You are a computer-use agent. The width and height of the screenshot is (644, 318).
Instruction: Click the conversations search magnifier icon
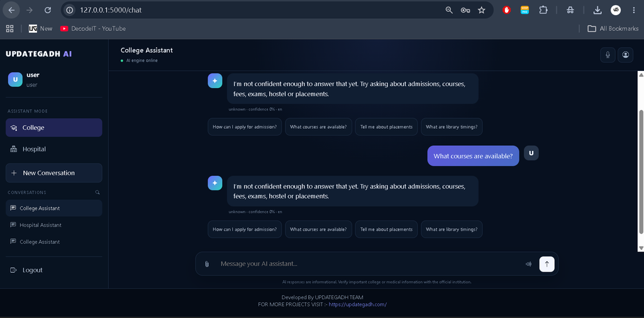coord(97,192)
